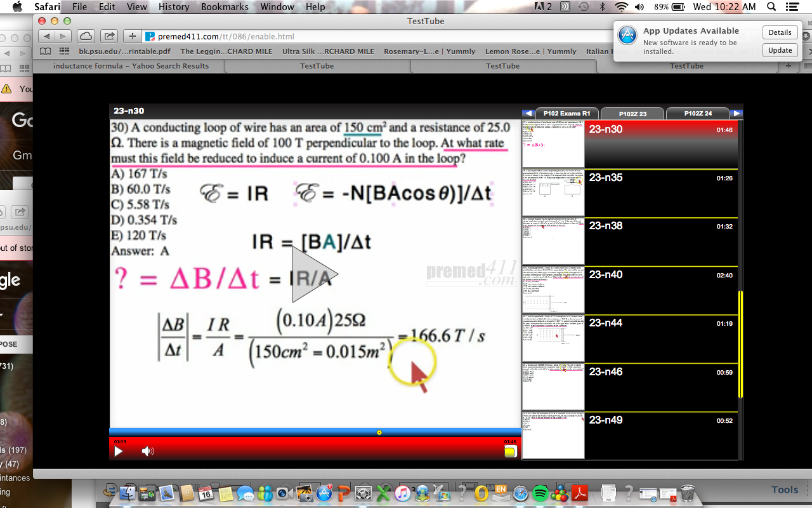Open the History menu in menu bar
This screenshot has width=812, height=508.
[x=173, y=7]
